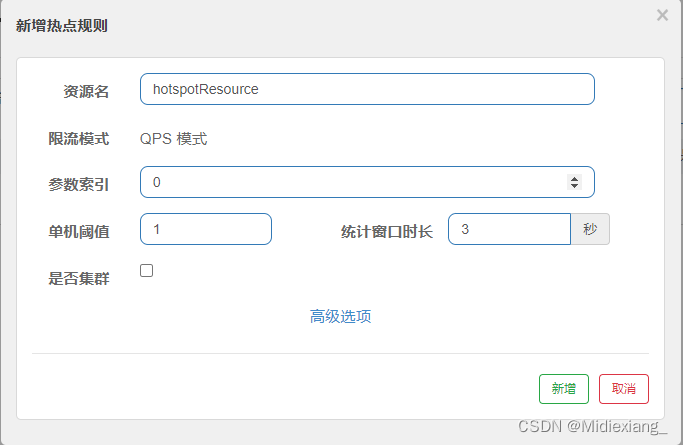Image resolution: width=683 pixels, height=445 pixels.
Task: Click the 资源名 input containing hotspotResource
Action: (x=367, y=89)
